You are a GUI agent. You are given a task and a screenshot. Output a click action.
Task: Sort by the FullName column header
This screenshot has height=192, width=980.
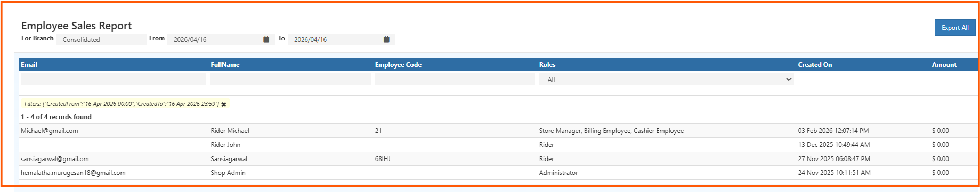pyautogui.click(x=225, y=65)
